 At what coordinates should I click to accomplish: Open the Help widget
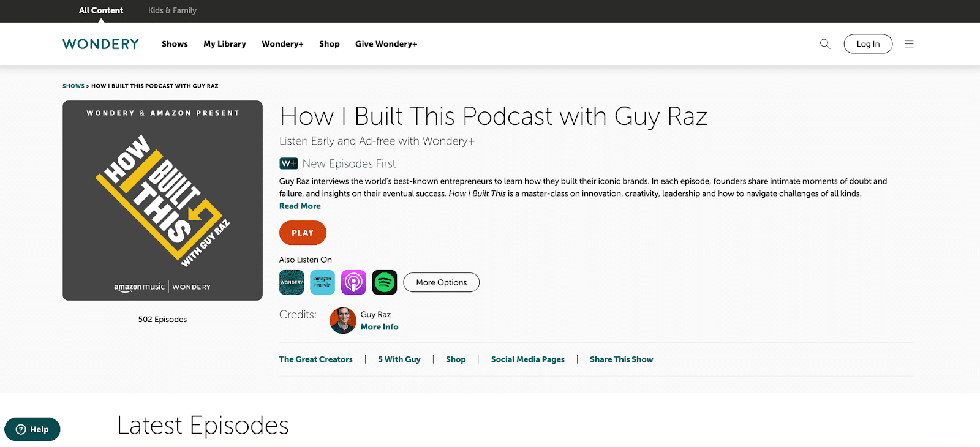tap(32, 429)
